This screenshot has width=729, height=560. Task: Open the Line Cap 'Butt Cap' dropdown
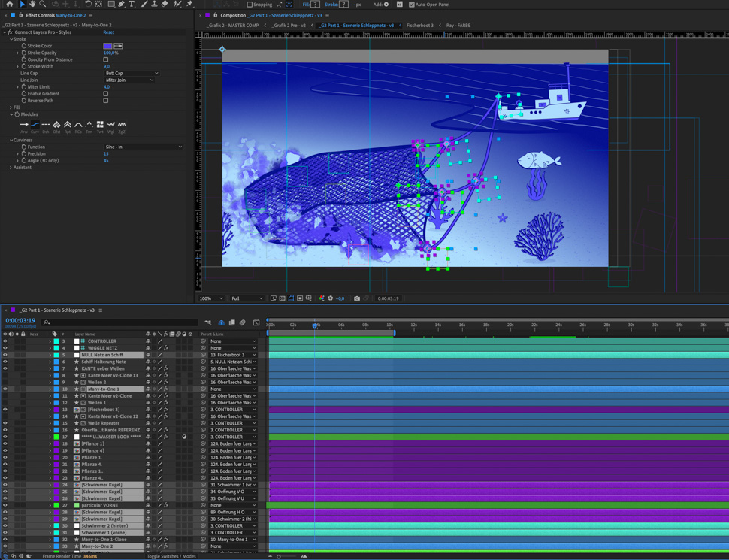pyautogui.click(x=131, y=74)
